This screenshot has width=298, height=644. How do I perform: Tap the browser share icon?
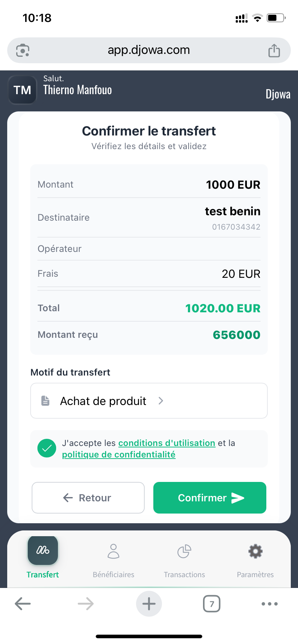(x=274, y=51)
